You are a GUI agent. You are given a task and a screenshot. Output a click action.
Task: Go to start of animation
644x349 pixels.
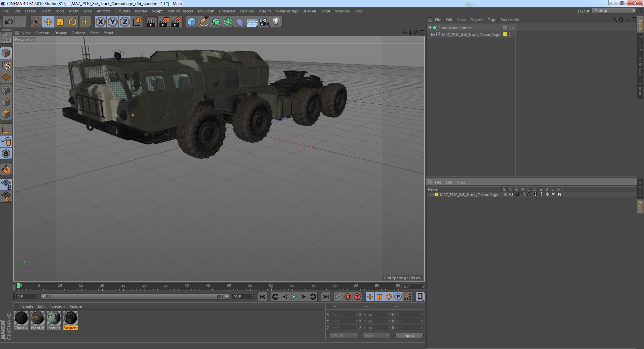tap(262, 297)
